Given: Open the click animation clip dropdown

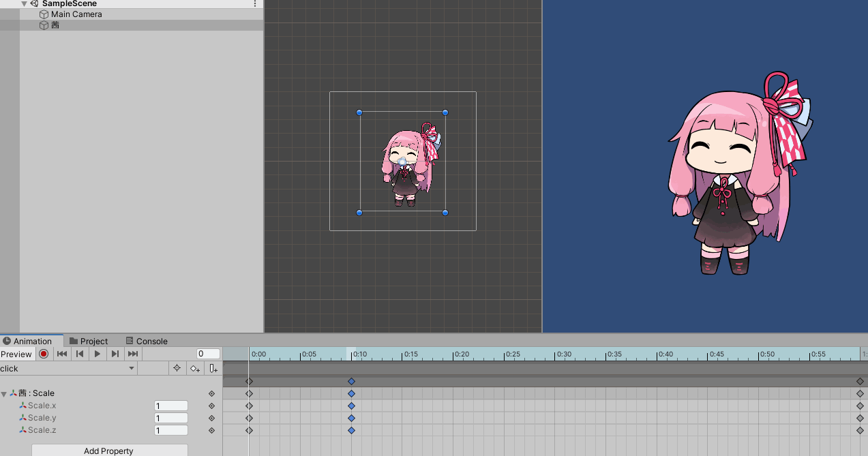Looking at the screenshot, I should [x=68, y=368].
